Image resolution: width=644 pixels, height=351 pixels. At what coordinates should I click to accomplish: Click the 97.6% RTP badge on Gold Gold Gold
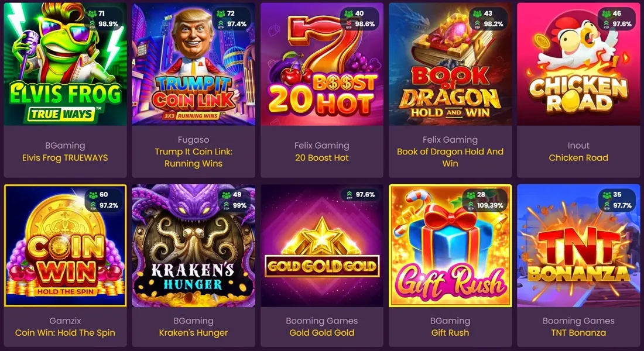pos(361,195)
